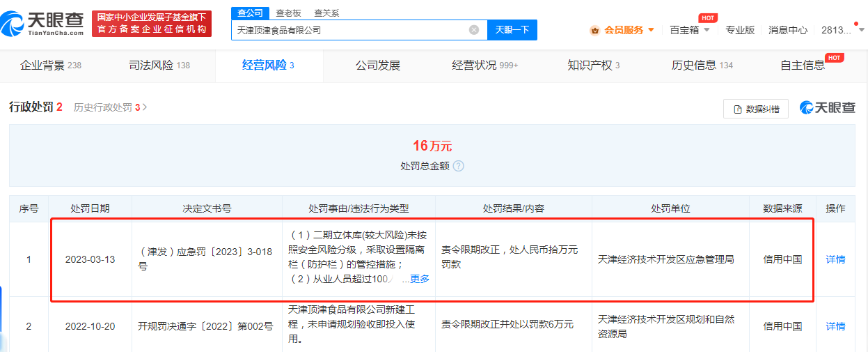
Task: Click the 处罚事由/违法行为类型 column header
Action: click(x=358, y=208)
